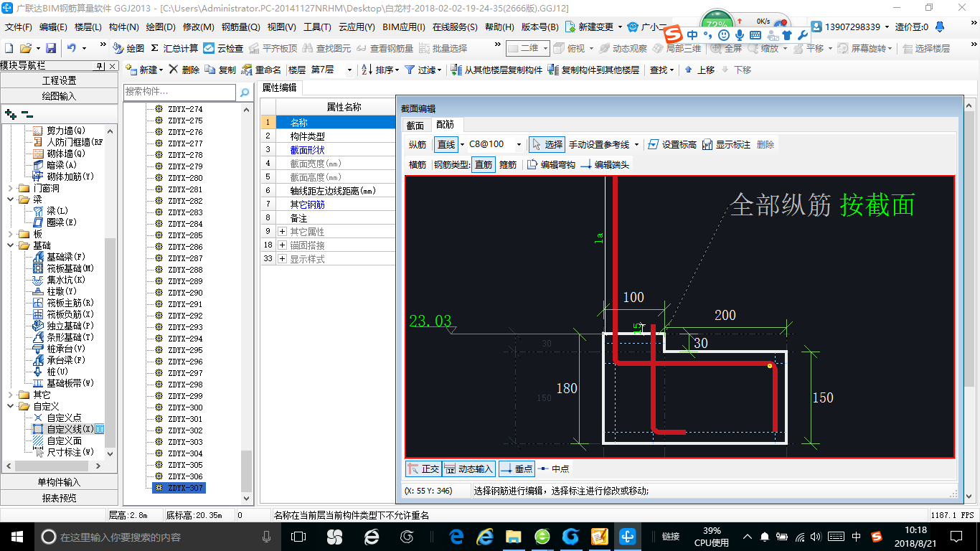Run 汇总计算 summary calculation
The width and height of the screenshot is (980, 551).
174,48
